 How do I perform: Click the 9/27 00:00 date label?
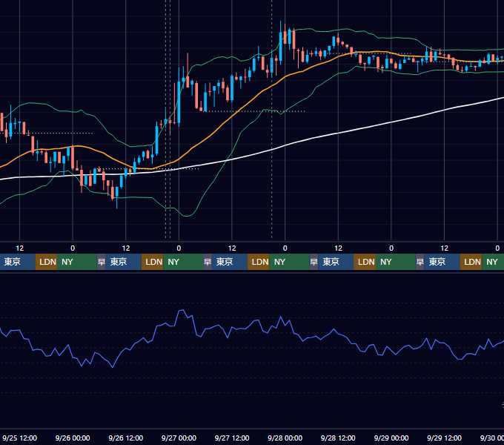[x=179, y=438]
